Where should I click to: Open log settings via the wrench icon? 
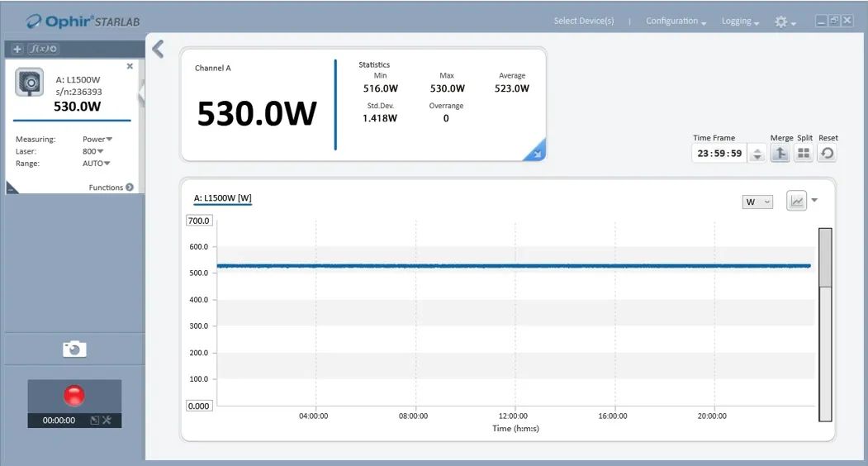click(x=107, y=421)
